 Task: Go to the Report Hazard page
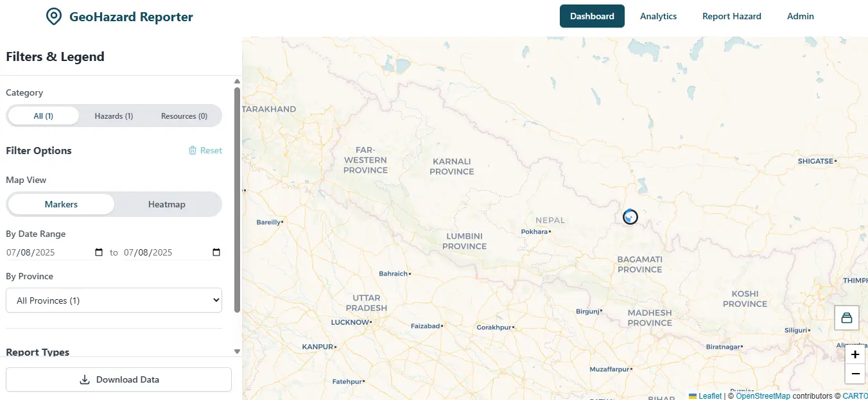pyautogui.click(x=731, y=16)
